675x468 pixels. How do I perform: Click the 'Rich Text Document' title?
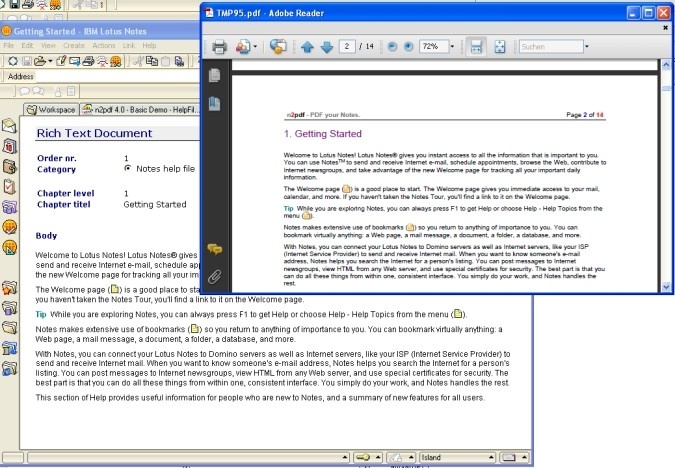coord(94,133)
